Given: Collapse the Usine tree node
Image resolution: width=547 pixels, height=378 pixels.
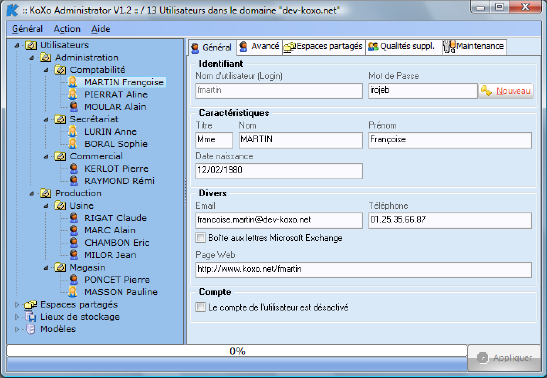Looking at the screenshot, I should tap(46, 206).
